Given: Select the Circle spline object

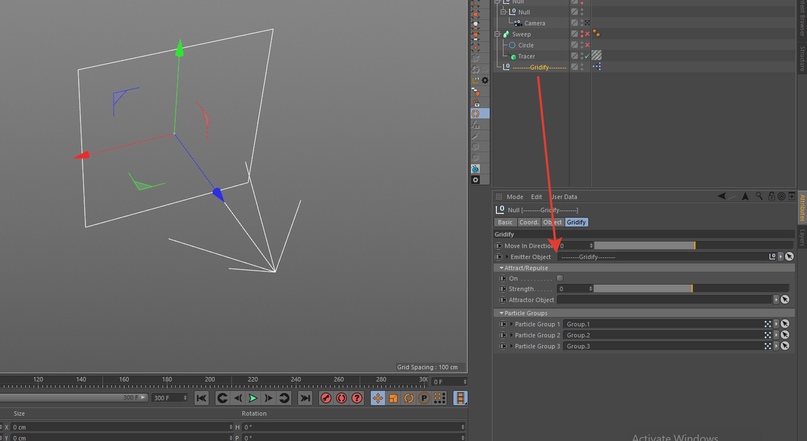Looking at the screenshot, I should coord(525,45).
